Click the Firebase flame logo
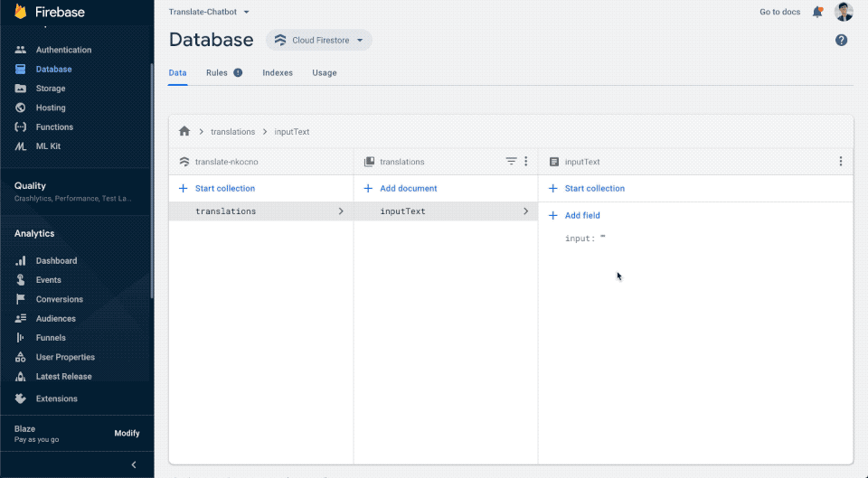 pos(21,11)
